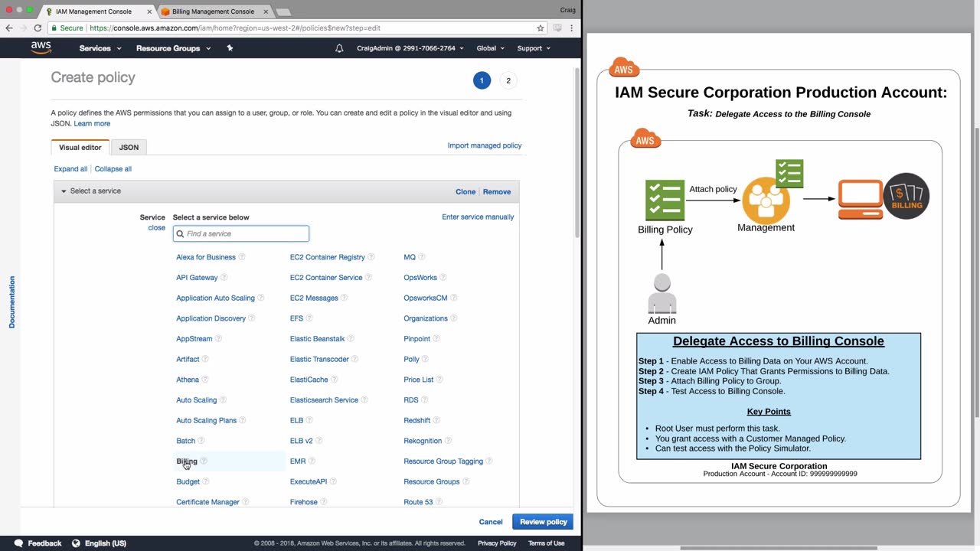980x551 pixels.
Task: Open the Global region dropdown
Action: click(x=491, y=48)
